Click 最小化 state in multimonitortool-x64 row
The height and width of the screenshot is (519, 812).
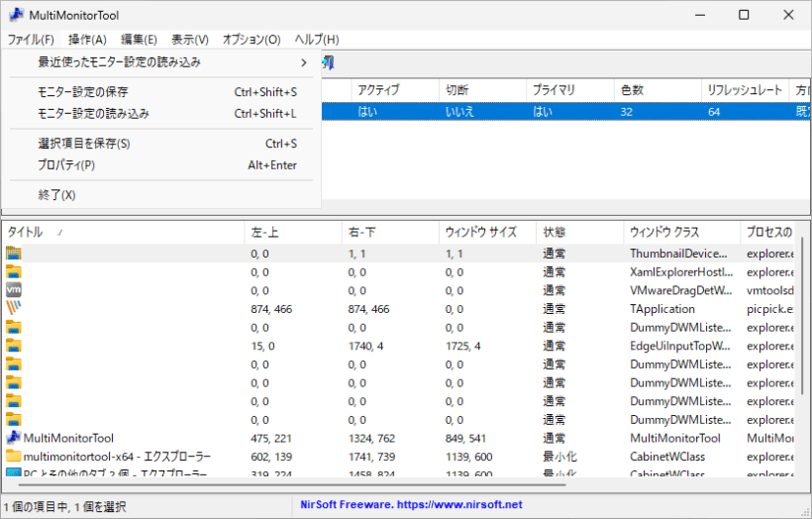coord(559,457)
